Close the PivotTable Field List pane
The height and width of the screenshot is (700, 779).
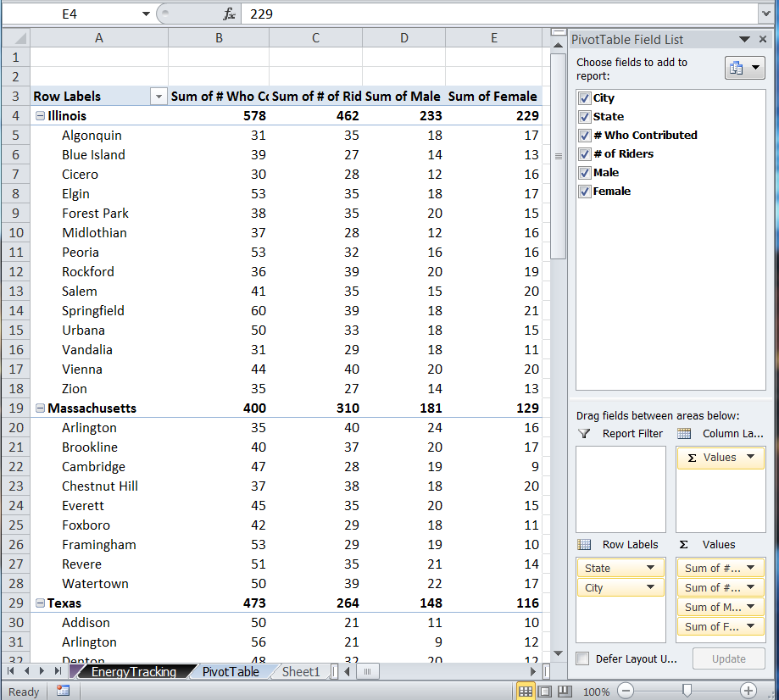click(x=762, y=39)
